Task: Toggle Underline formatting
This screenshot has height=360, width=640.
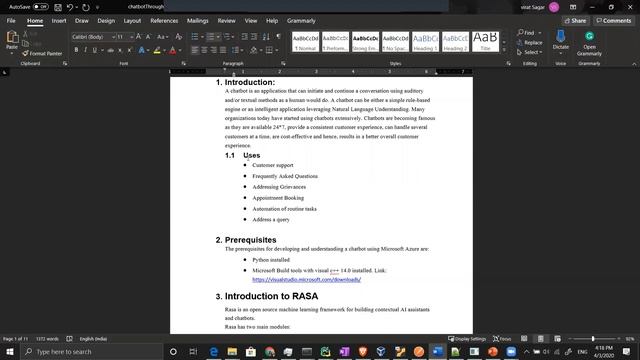Action: [95, 50]
